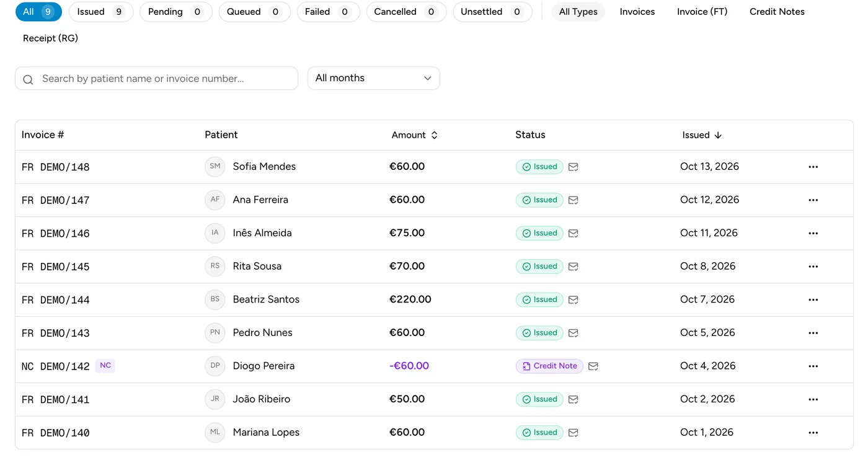Open the row actions for NC DEMO/142
This screenshot has height=460, width=868.
pyautogui.click(x=813, y=366)
